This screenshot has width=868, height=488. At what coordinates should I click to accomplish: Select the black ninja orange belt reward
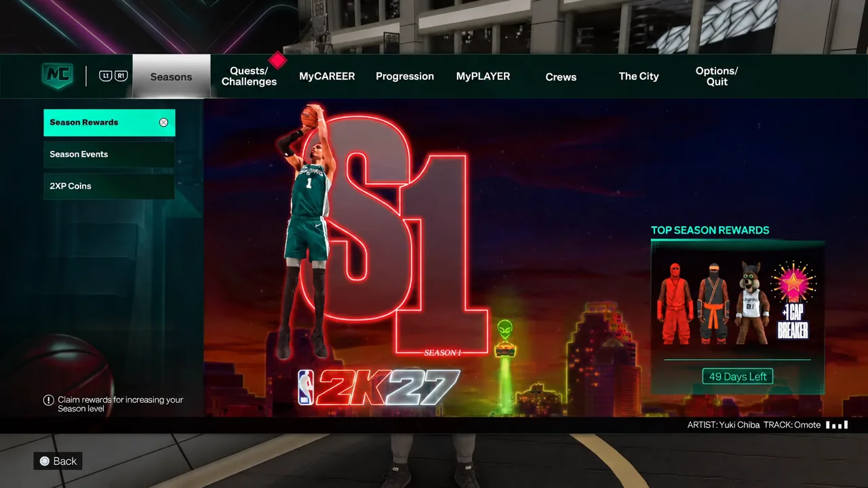point(713,303)
